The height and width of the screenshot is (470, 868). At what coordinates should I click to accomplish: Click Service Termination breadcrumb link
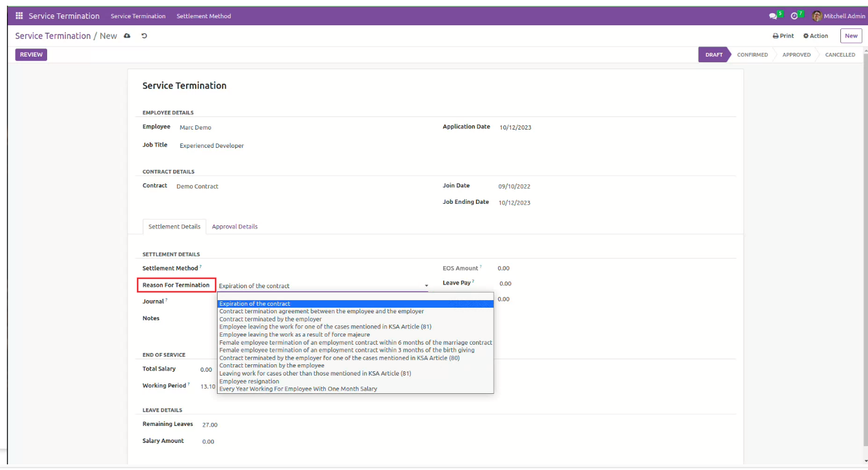pos(53,36)
